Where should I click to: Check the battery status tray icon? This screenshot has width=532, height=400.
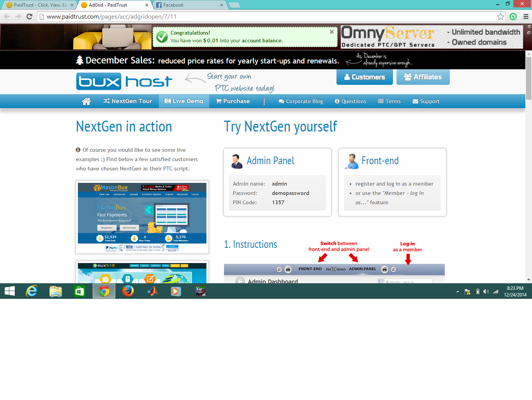coord(478,291)
